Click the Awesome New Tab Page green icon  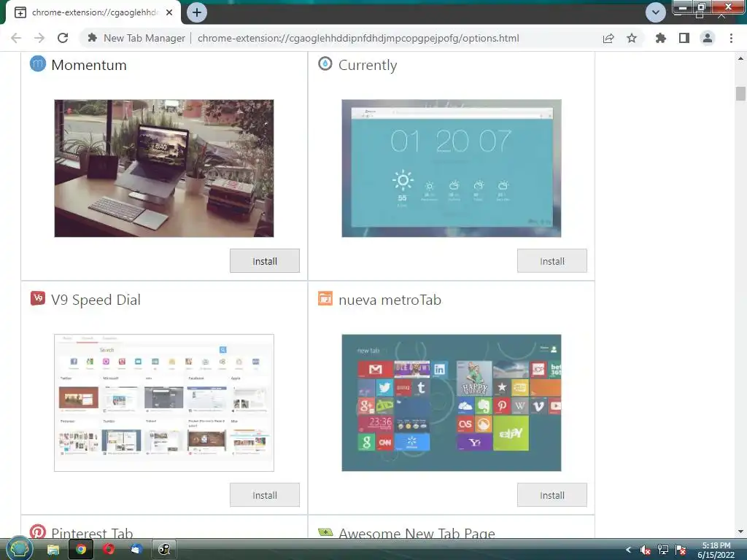[325, 532]
